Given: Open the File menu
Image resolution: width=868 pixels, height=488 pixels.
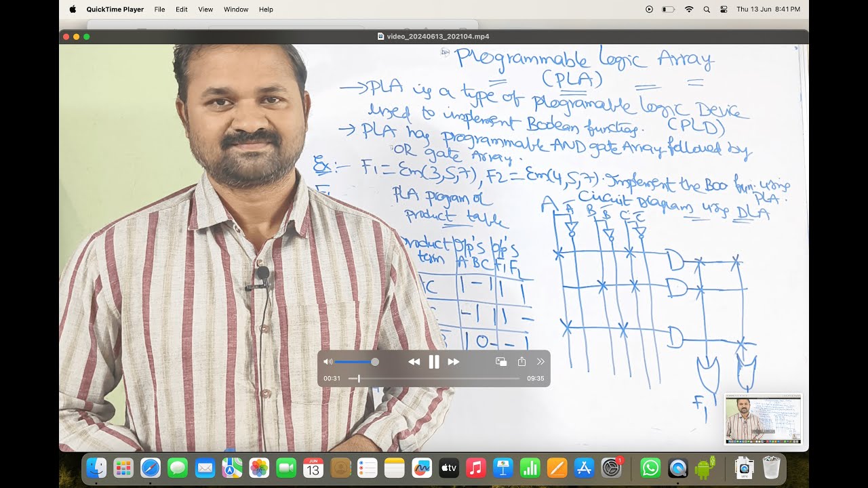Looking at the screenshot, I should click(x=159, y=9).
